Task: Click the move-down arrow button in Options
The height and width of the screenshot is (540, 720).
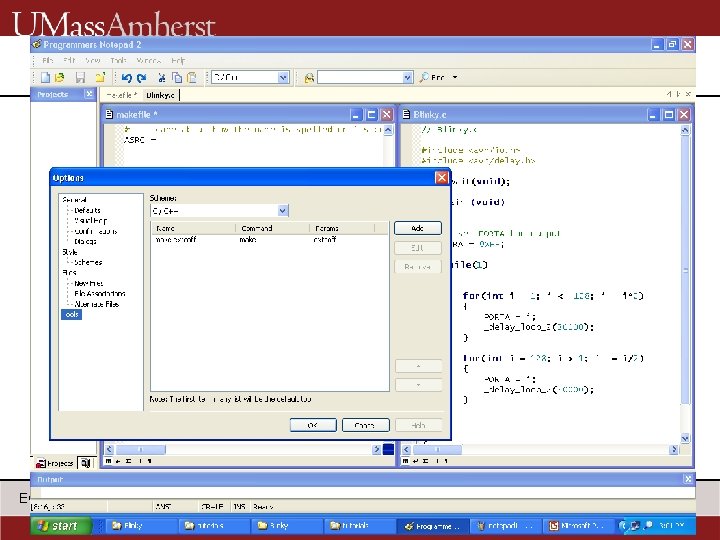Action: pyautogui.click(x=418, y=385)
